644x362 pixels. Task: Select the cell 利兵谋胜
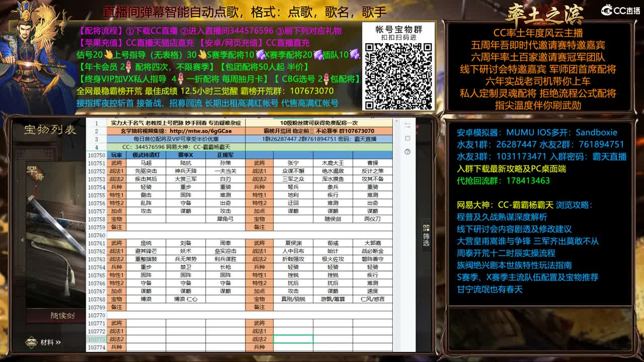pos(225,259)
